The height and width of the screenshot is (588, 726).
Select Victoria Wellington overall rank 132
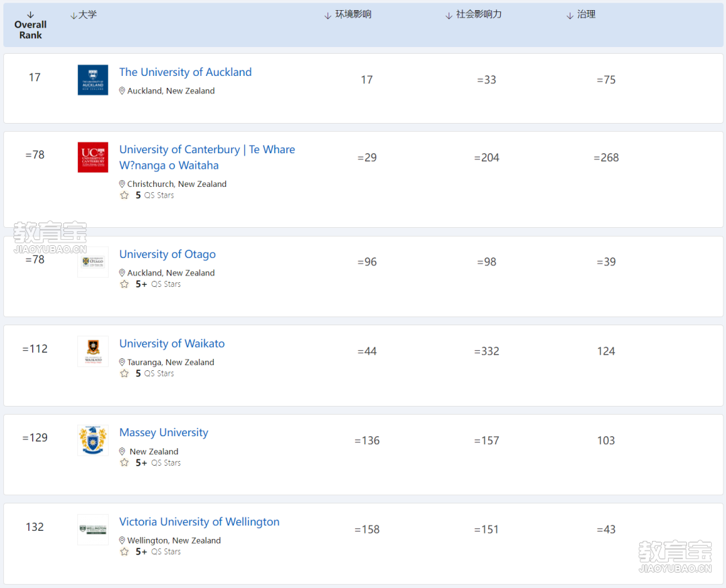coord(35,528)
